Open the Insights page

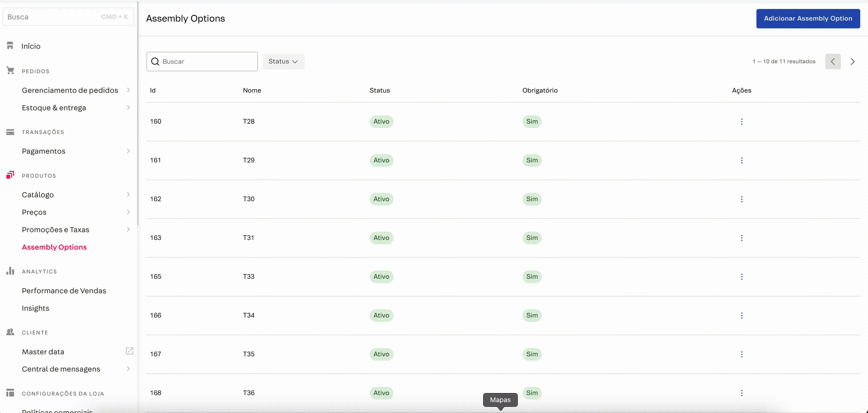[x=35, y=308]
